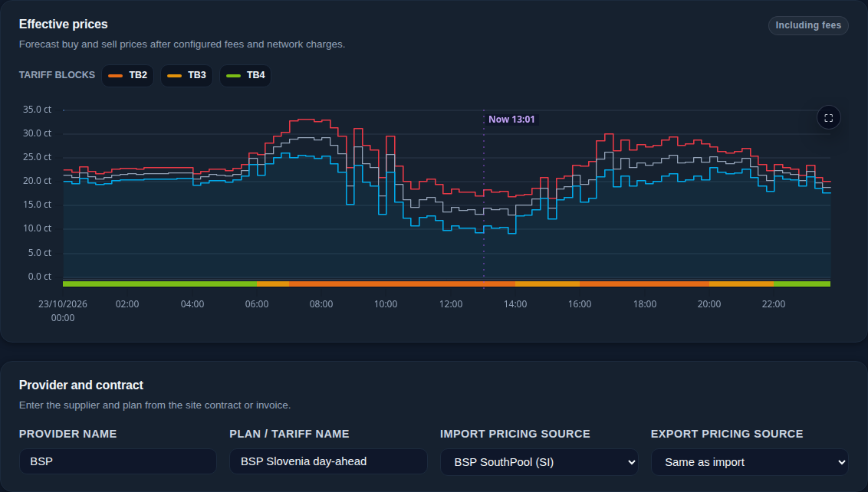Click the 14:00 x-axis label

(x=515, y=304)
